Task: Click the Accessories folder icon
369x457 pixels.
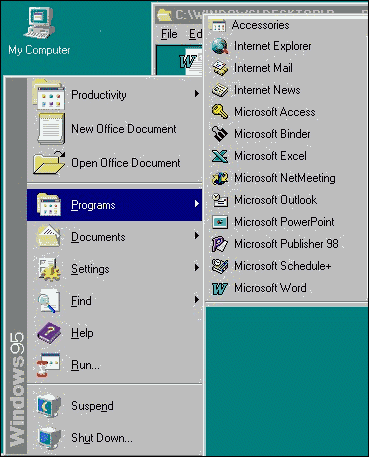Action: (x=219, y=25)
